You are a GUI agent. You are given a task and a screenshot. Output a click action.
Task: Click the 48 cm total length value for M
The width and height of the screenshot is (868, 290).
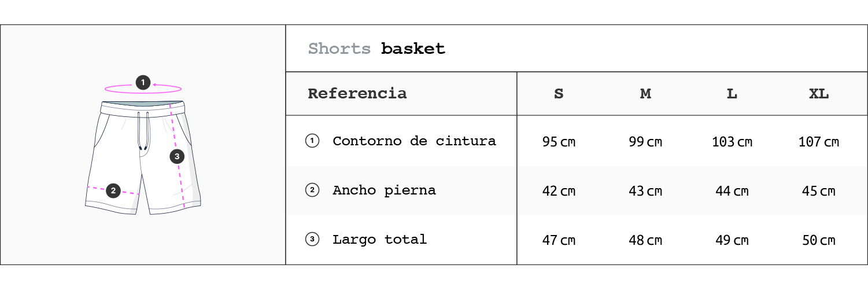pyautogui.click(x=645, y=240)
